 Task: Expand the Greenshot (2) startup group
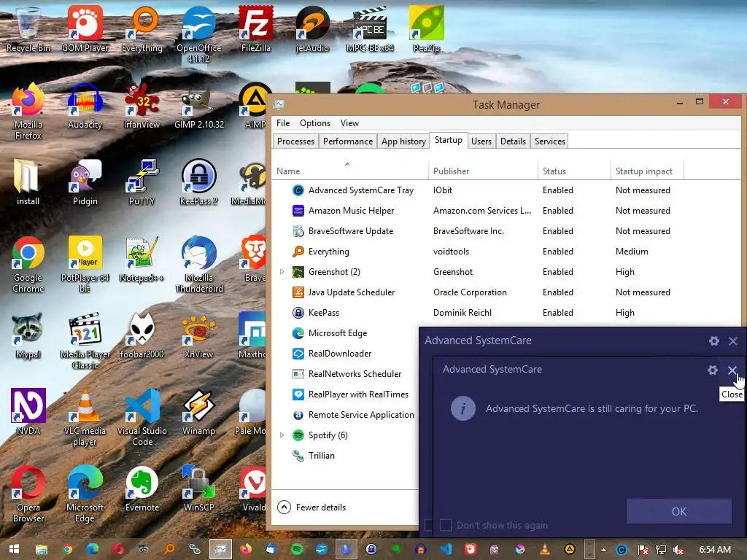point(282,272)
